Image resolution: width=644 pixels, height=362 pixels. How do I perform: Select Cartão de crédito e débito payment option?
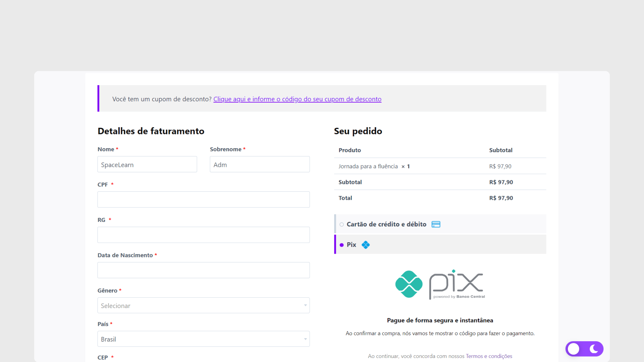pos(341,225)
